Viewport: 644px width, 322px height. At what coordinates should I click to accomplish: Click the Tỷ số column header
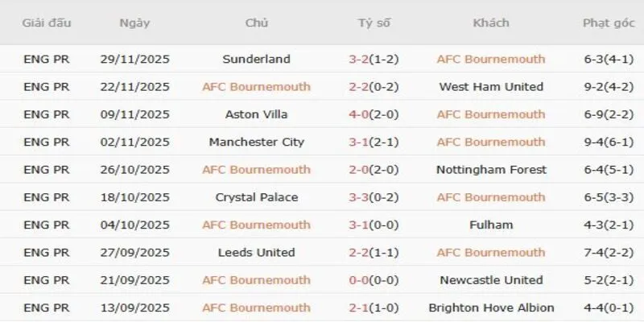pyautogui.click(x=374, y=23)
